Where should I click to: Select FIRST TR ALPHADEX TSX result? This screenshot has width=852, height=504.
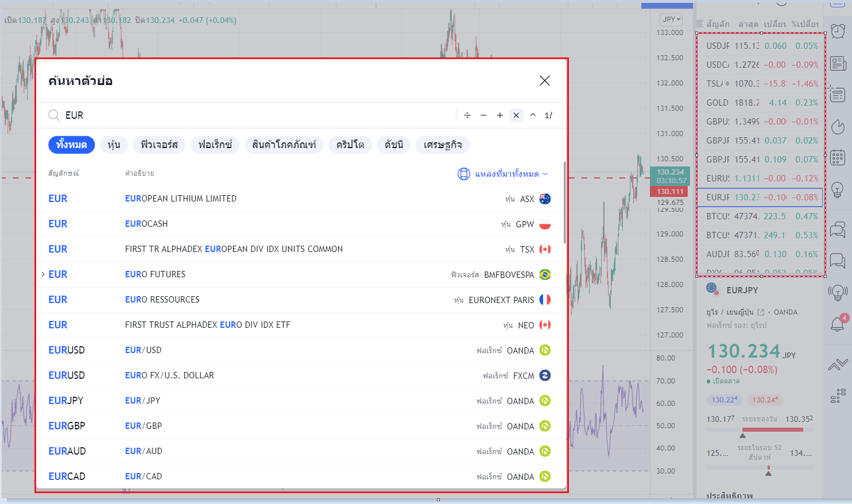300,249
